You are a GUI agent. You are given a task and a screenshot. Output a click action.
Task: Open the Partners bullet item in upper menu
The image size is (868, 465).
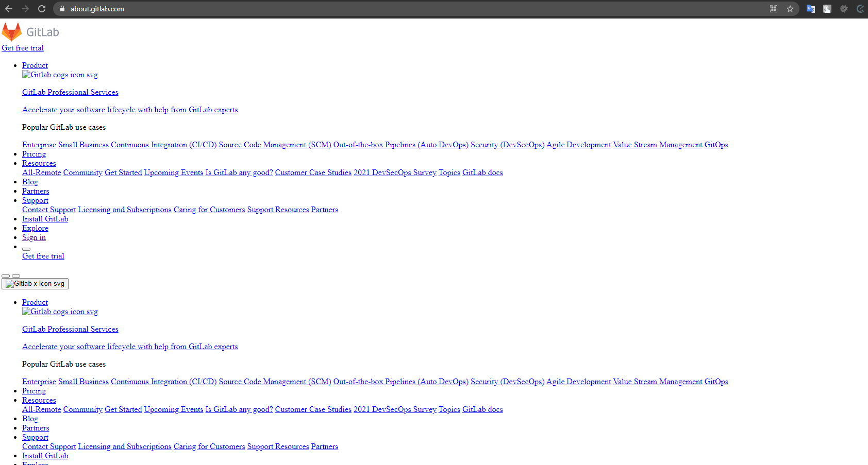tap(36, 191)
